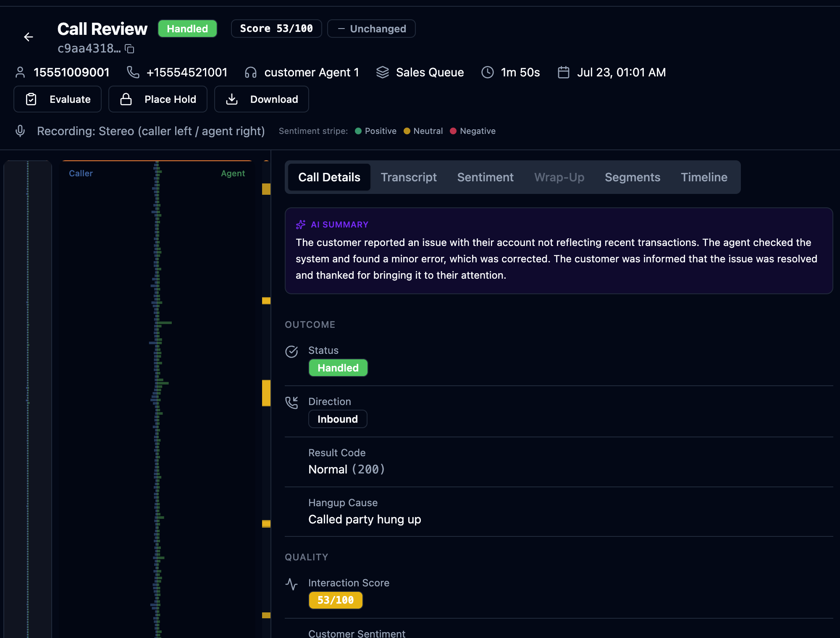Click the tallest yellow sentiment stripe segment
This screenshot has width=840, height=638.
point(266,393)
